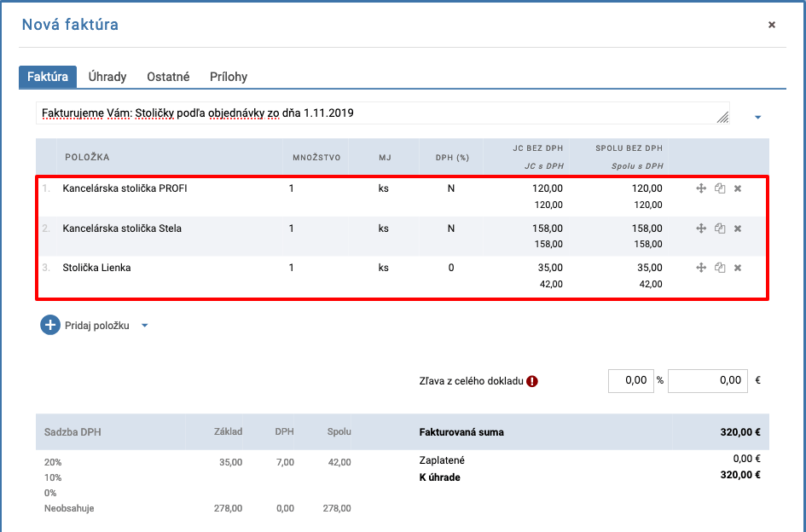Delete item Kancelárska stolička PROFI
Screen dimensions: 806x532
tap(738, 188)
